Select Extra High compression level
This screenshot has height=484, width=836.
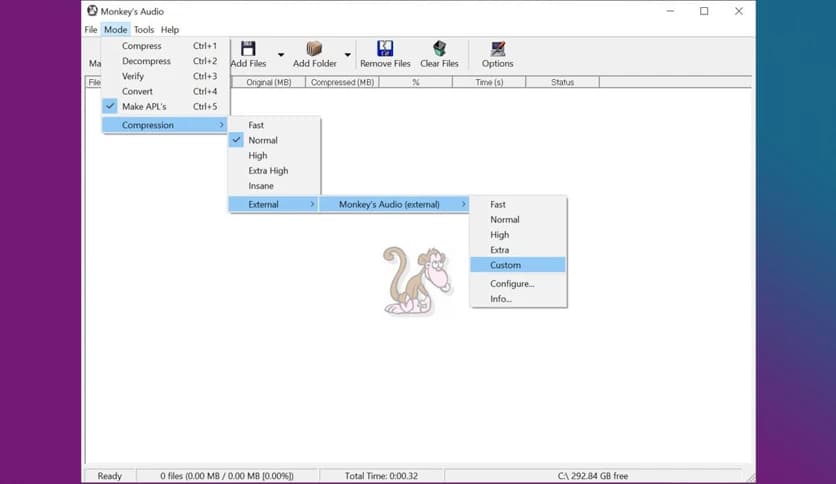coord(274,171)
